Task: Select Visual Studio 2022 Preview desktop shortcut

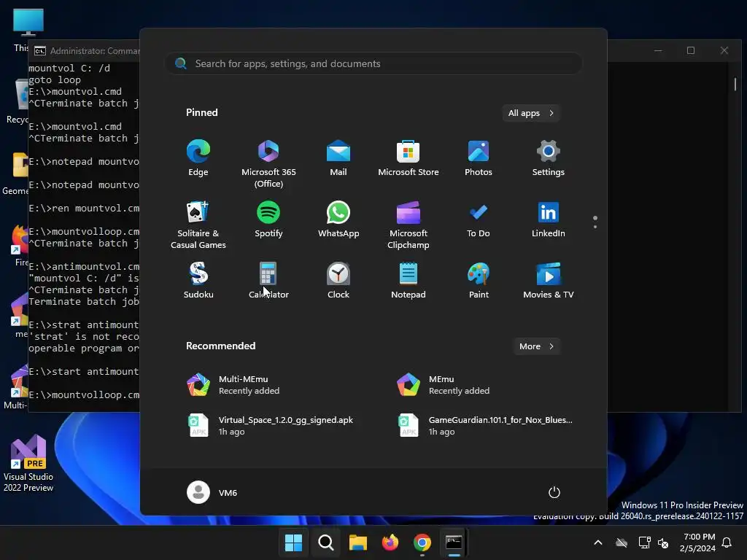Action: click(x=28, y=463)
